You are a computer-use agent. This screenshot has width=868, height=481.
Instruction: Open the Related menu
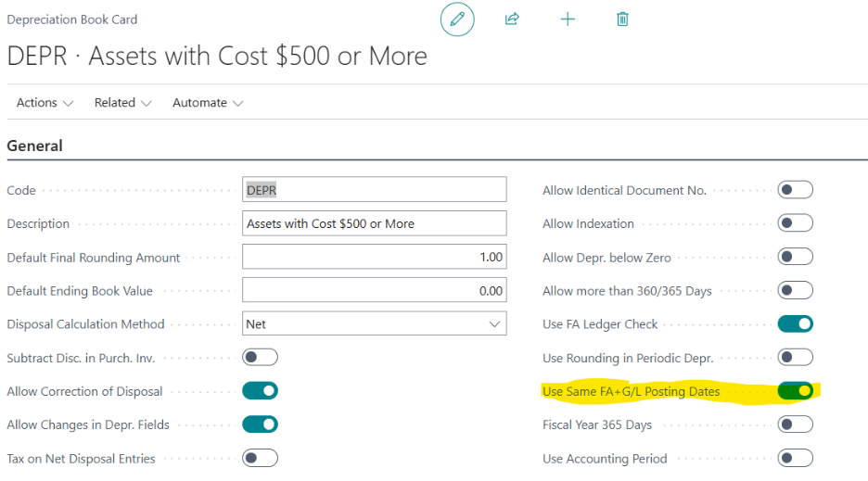(122, 103)
